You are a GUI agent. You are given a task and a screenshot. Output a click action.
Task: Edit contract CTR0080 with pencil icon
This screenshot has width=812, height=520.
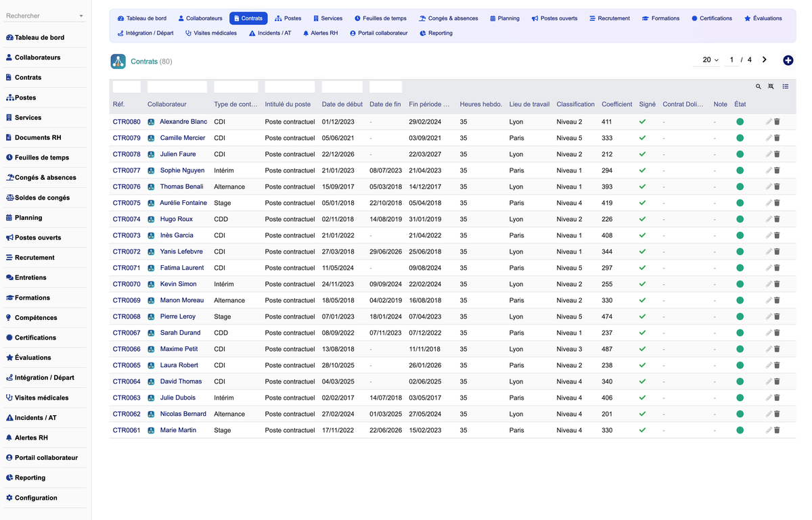coord(769,122)
